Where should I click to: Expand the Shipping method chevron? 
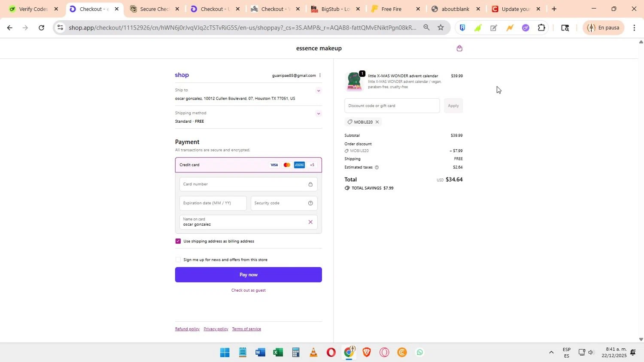319,114
